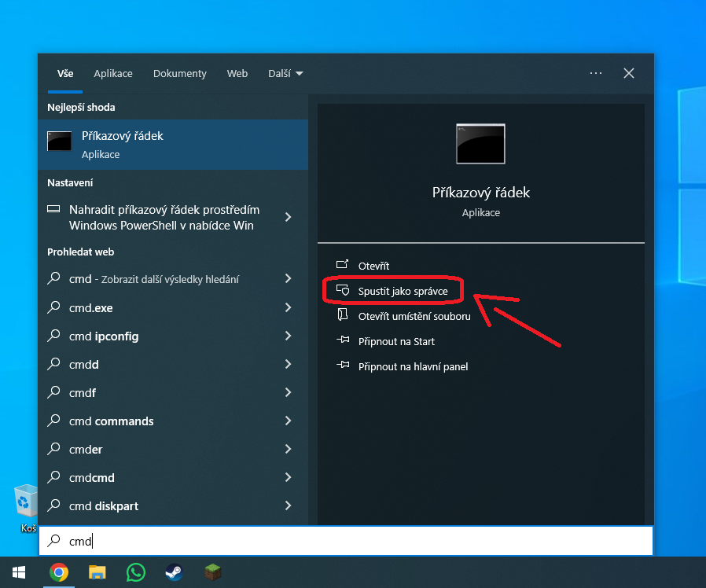Open the WhatsApp taskbar icon

coord(136,571)
